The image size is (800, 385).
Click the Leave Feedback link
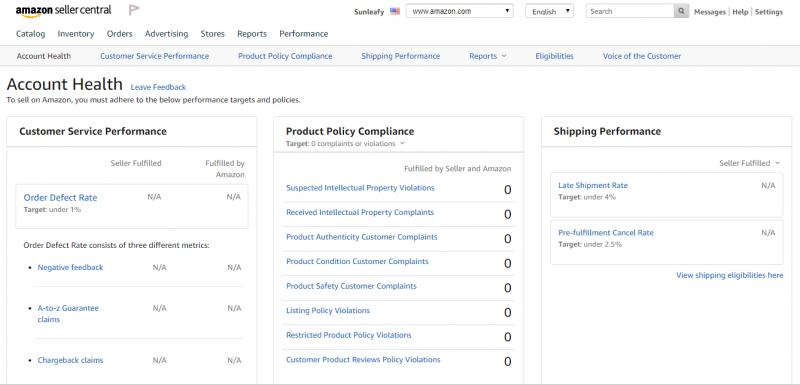158,87
